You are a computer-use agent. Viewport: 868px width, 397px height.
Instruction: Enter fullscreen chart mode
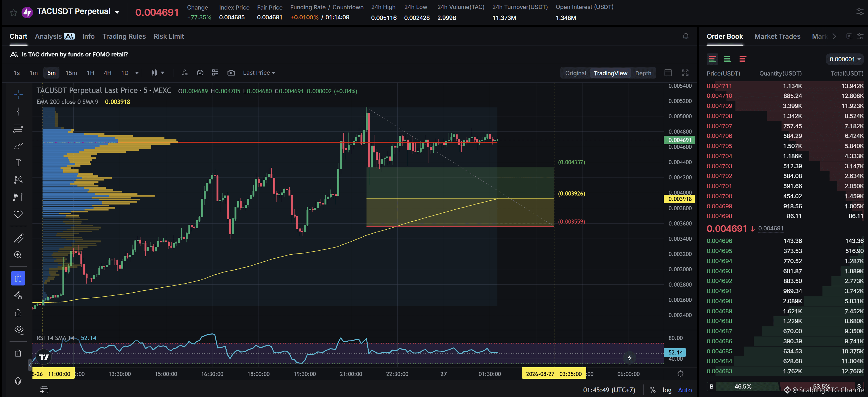pyautogui.click(x=685, y=73)
